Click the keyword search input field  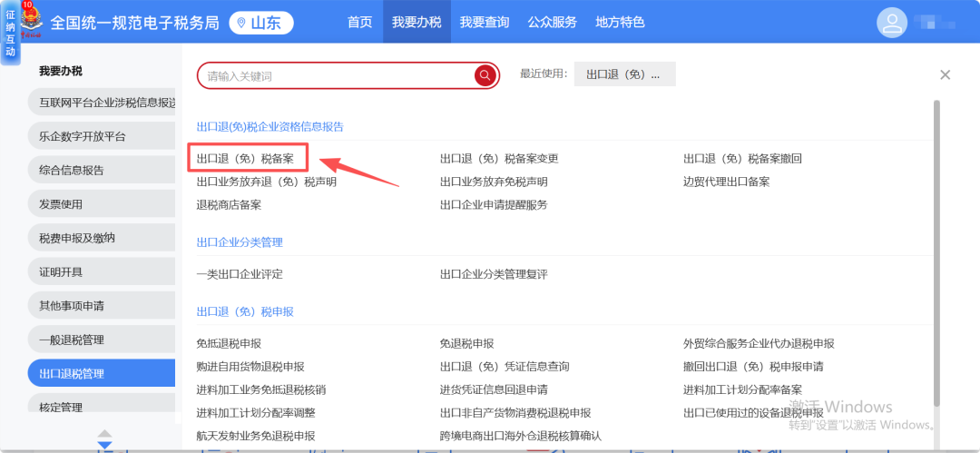click(x=338, y=76)
